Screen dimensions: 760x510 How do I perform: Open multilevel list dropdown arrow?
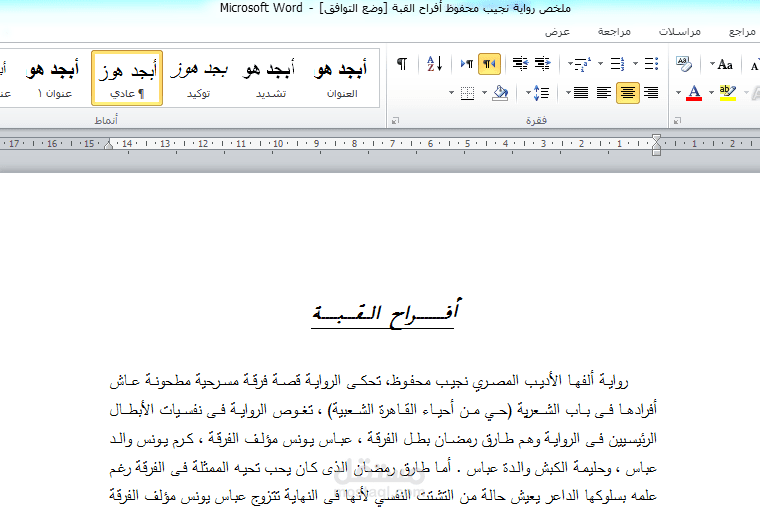[x=570, y=64]
